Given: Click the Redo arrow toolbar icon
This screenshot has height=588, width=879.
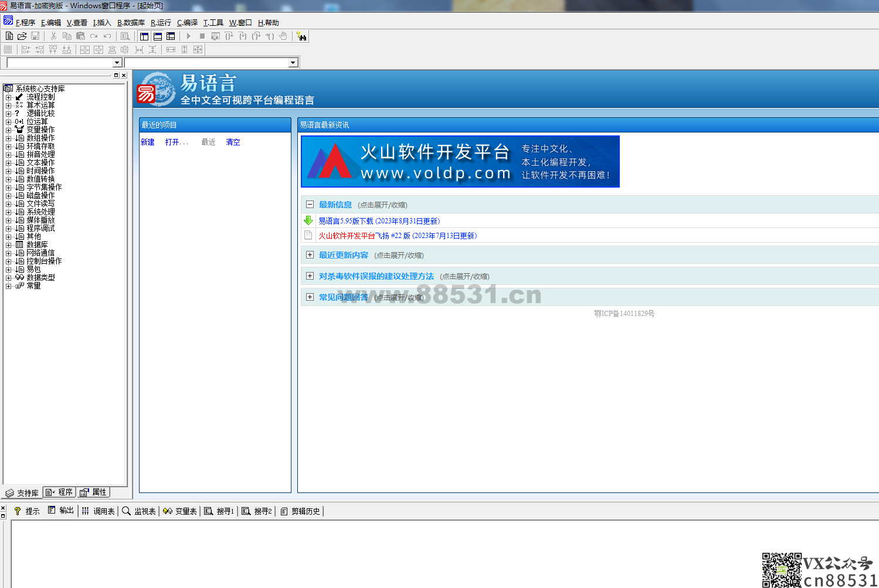Looking at the screenshot, I should point(94,36).
